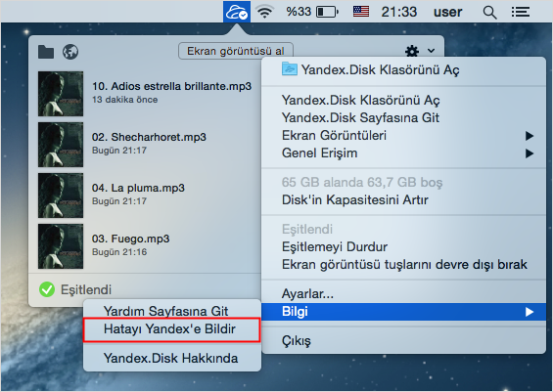Open the folder icon in the panel header
553x392 pixels.
(46, 52)
